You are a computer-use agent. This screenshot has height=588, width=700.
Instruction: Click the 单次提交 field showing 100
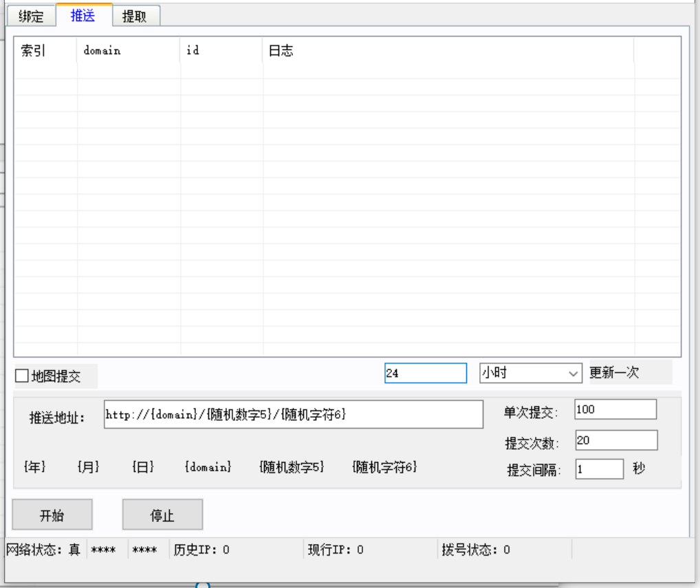[615, 409]
